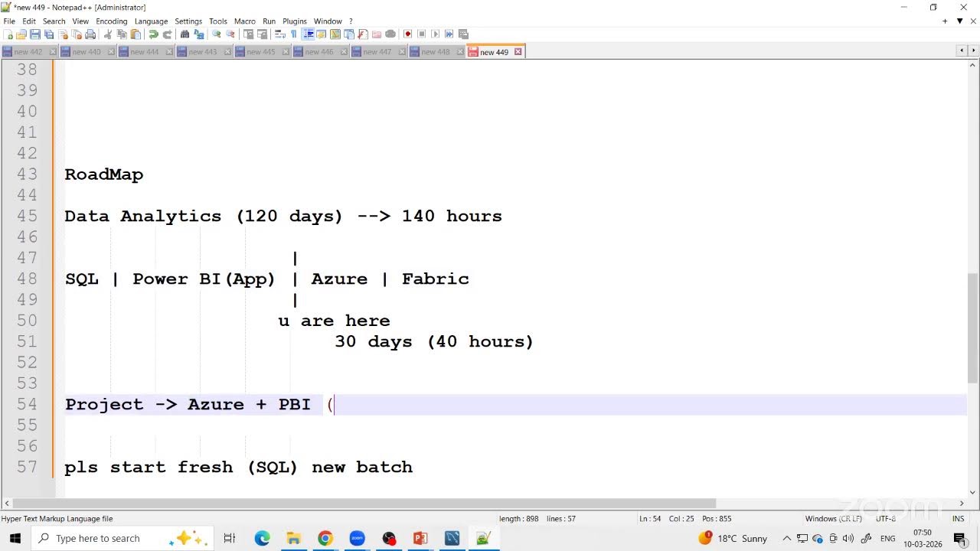Image resolution: width=980 pixels, height=551 pixels.
Task: Click Synchronize Vertical Scrolling icon
Action: tap(248, 34)
